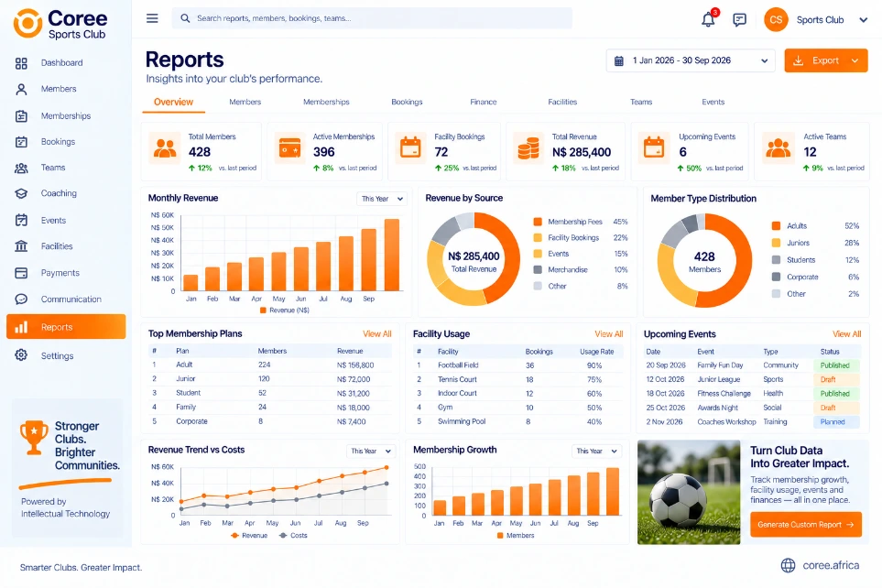
Task: Click Teams group icon in sidebar
Action: [x=21, y=168]
